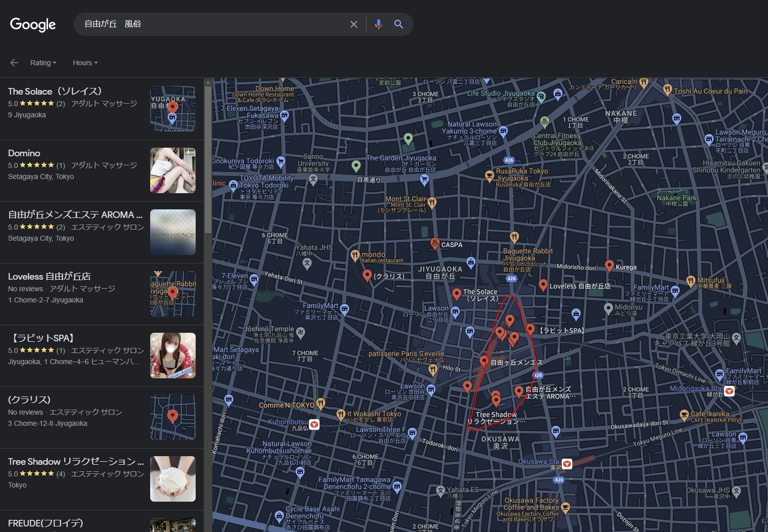Click the magnifier search button
768x532 pixels.
(398, 24)
